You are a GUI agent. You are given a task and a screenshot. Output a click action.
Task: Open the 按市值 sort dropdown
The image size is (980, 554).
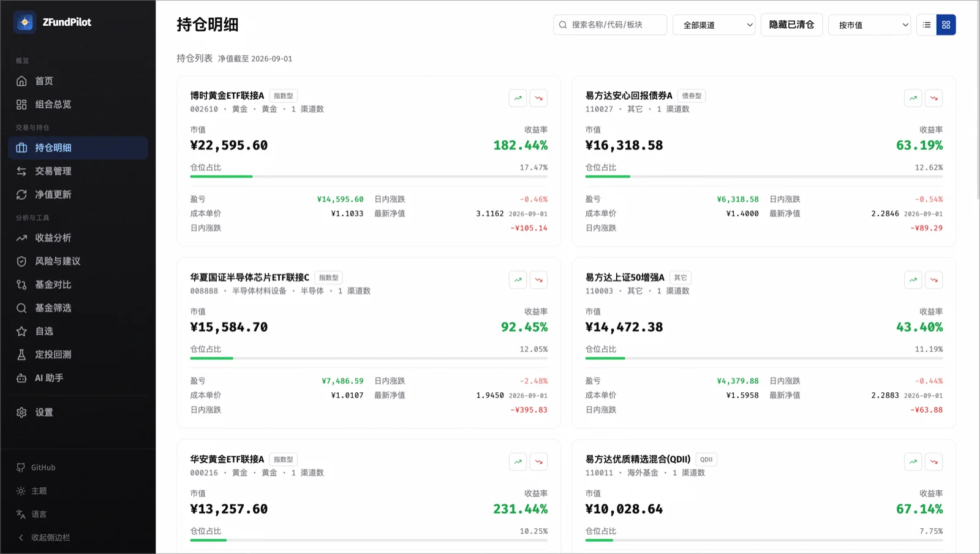[x=869, y=25]
